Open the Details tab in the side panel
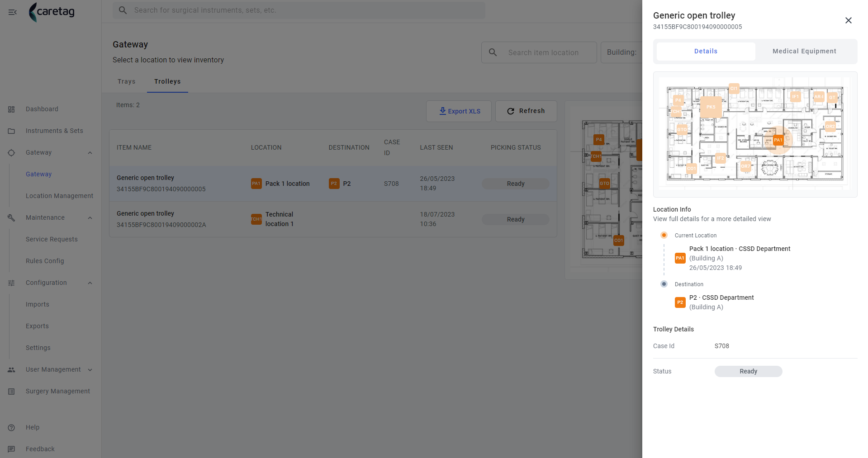The height and width of the screenshot is (458, 868). coord(706,51)
